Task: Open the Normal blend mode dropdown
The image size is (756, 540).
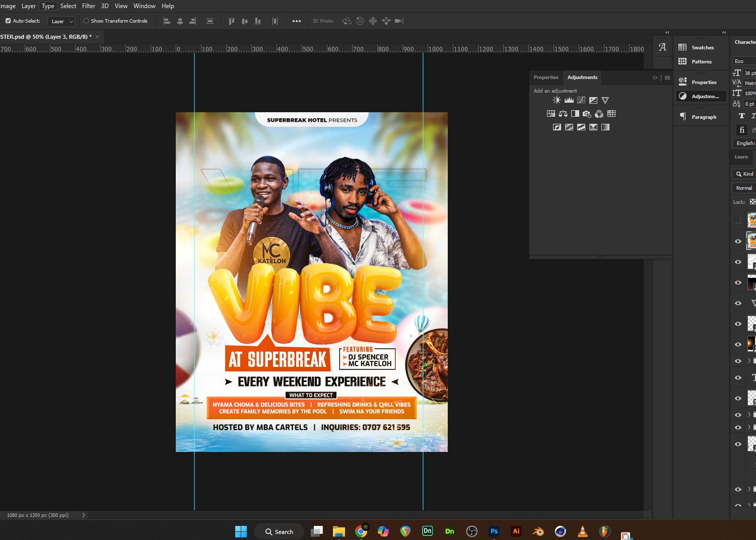Action: tap(744, 188)
